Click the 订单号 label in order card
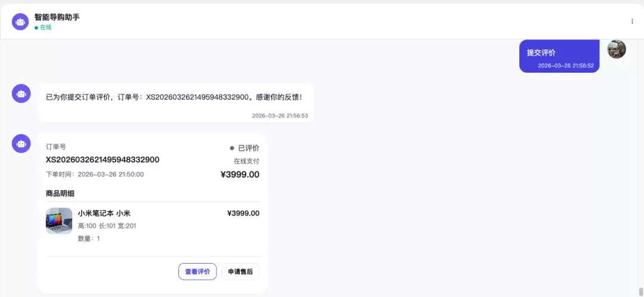Viewport: 644px width, 297px height. [56, 147]
